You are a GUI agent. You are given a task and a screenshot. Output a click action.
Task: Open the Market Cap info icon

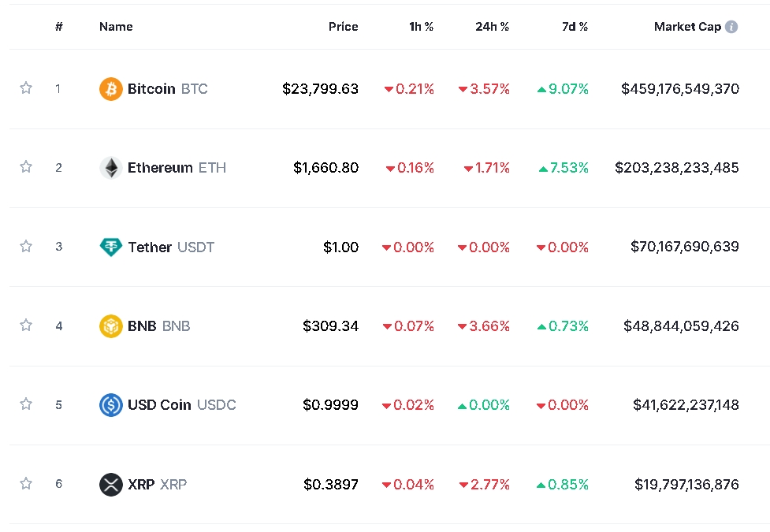(731, 27)
